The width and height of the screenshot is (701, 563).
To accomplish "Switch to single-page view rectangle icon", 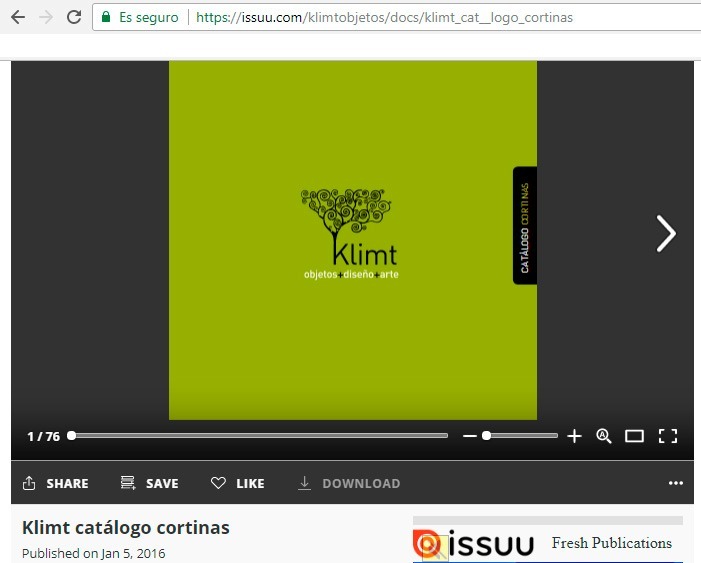I will 634,436.
